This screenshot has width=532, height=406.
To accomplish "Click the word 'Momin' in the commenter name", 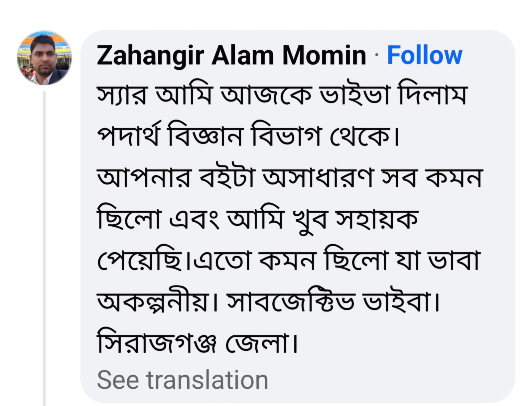I will 324,55.
